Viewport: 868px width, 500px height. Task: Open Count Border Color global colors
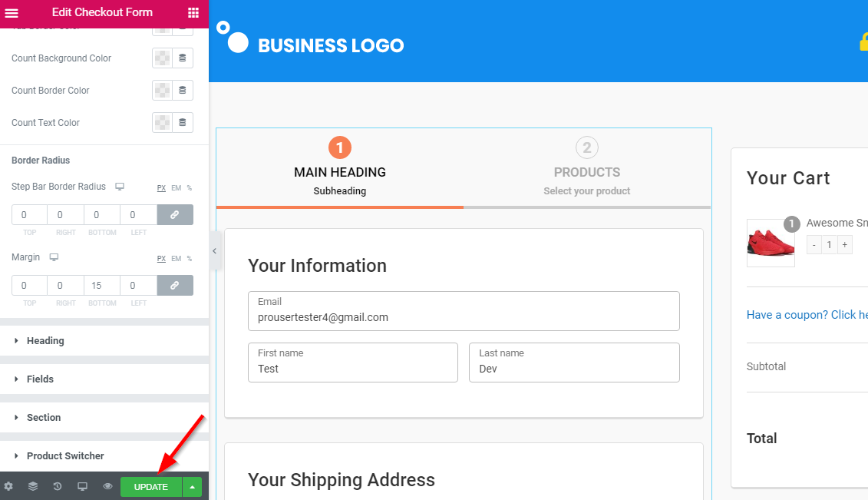[183, 91]
